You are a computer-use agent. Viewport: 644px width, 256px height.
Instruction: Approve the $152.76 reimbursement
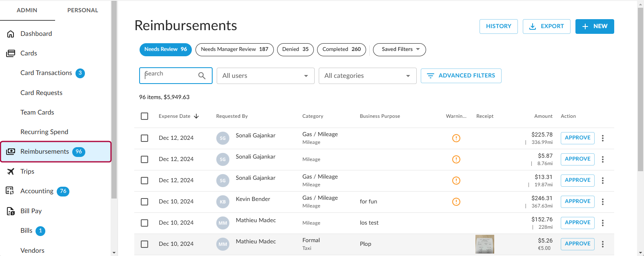click(x=577, y=223)
